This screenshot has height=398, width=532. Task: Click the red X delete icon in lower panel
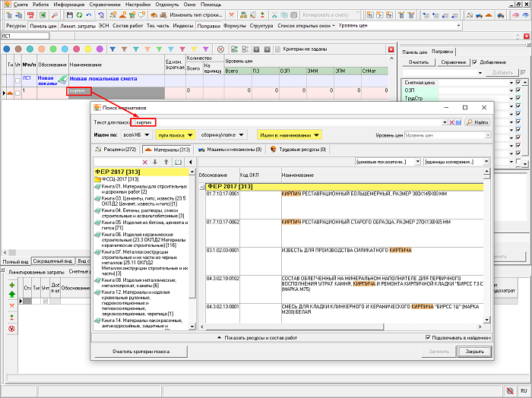point(12,306)
